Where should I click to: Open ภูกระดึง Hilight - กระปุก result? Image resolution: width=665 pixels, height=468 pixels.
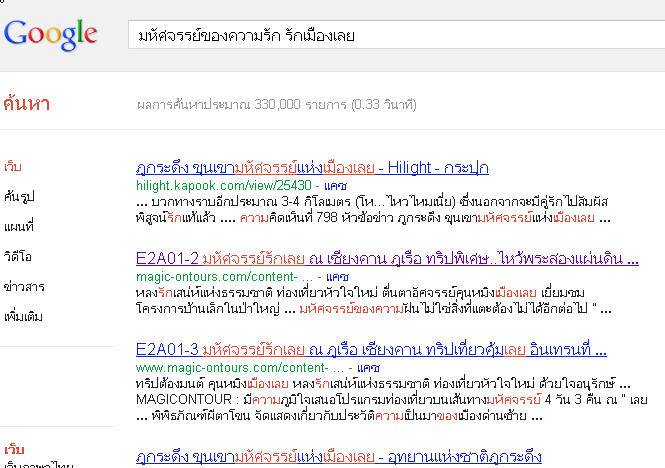[312, 167]
